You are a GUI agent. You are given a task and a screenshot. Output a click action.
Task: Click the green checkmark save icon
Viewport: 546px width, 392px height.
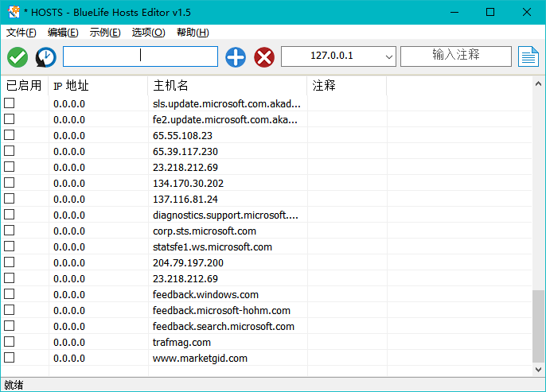coord(18,57)
